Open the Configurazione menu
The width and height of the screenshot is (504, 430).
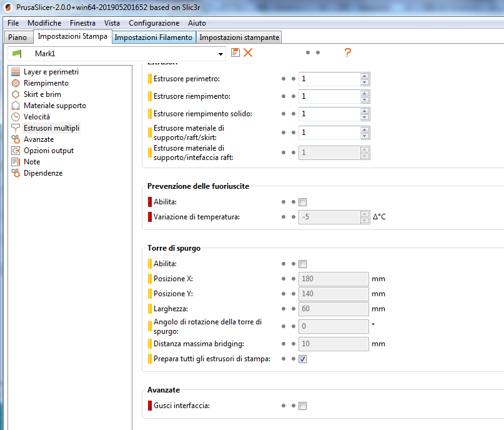point(154,23)
